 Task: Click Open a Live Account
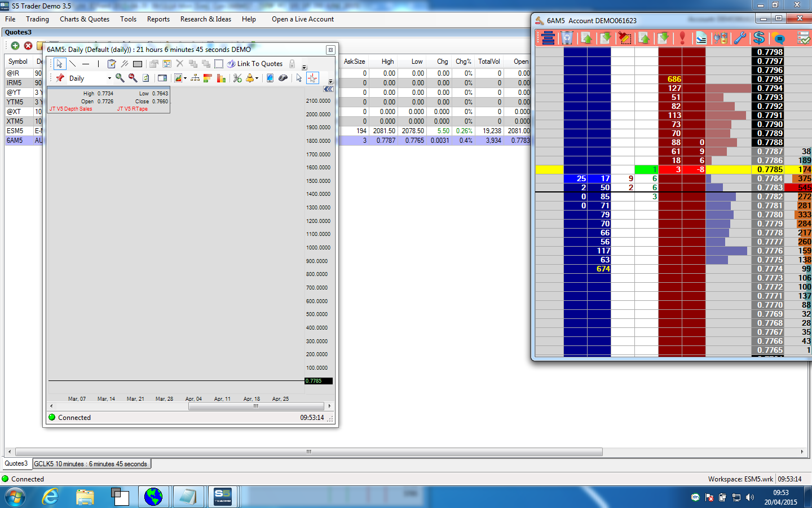point(302,19)
